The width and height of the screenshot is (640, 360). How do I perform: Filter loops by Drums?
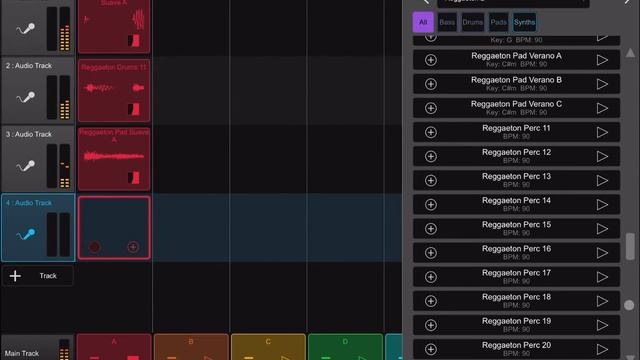[473, 22]
